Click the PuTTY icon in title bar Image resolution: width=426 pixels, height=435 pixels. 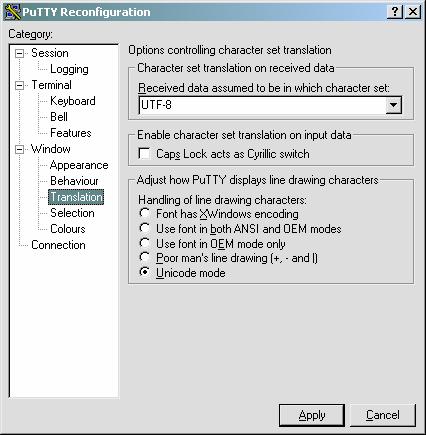(13, 12)
